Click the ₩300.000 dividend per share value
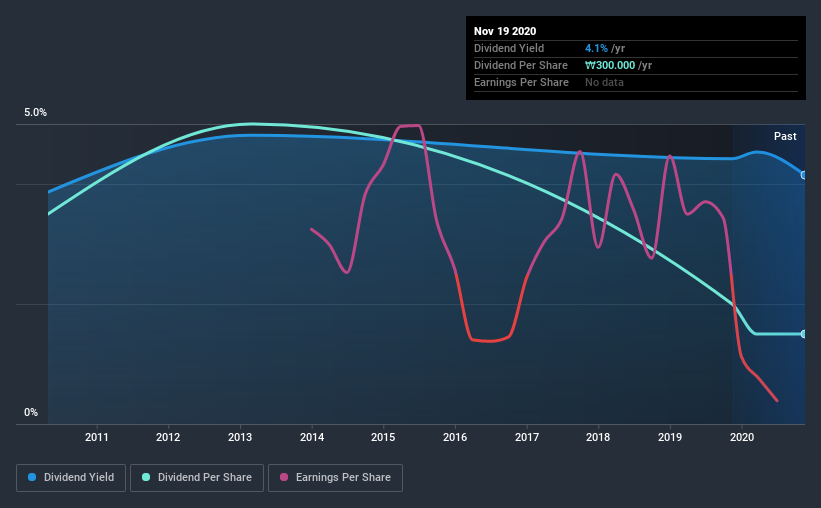Screen dimensions: 821x508 pos(610,65)
